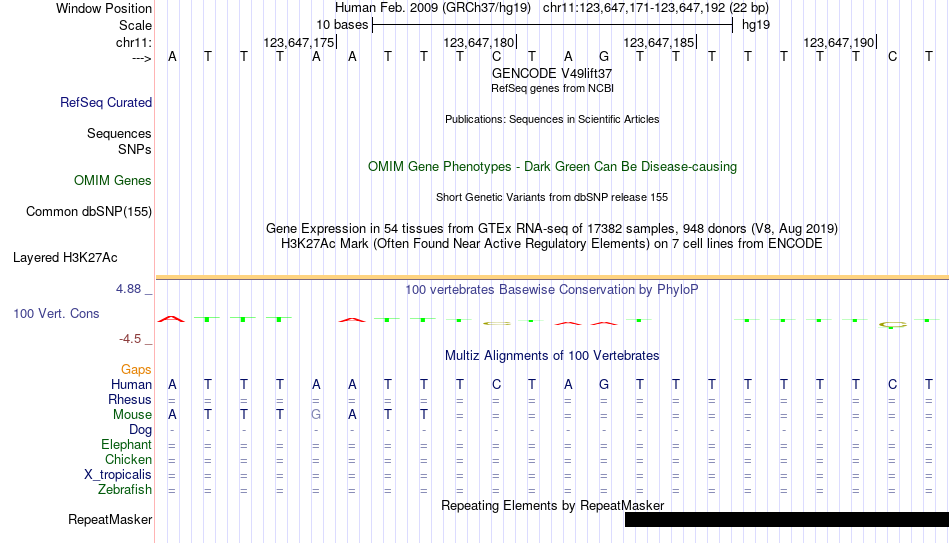Open the OMIM Genes track label

click(113, 181)
